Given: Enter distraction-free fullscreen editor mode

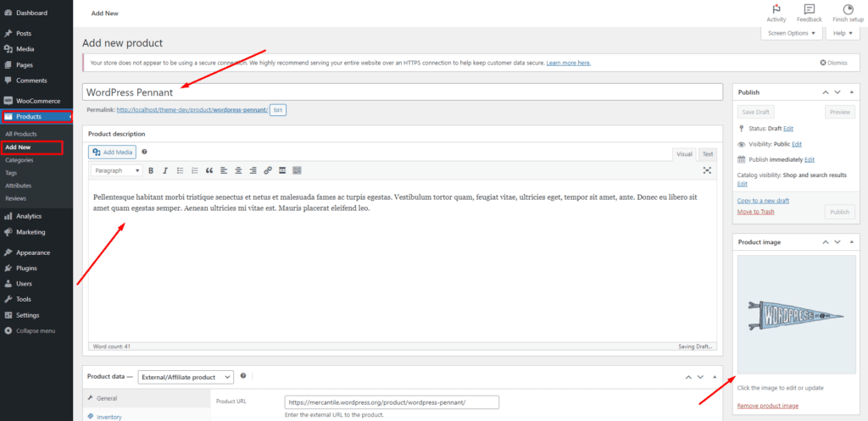Looking at the screenshot, I should coord(707,170).
